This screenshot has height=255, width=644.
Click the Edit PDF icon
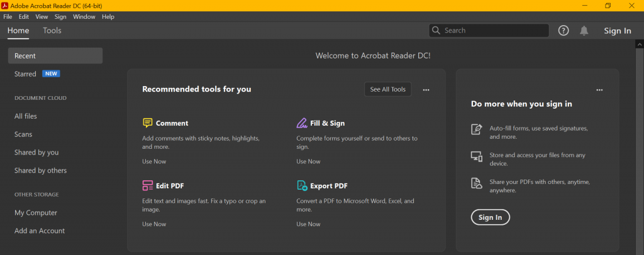click(x=148, y=186)
